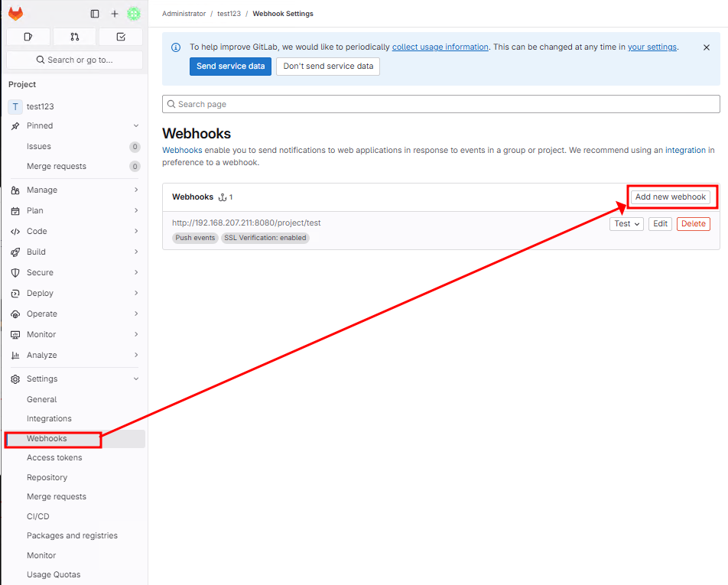Viewport: 728px width, 585px height.
Task: Click the Deploy icon
Action: click(15, 294)
